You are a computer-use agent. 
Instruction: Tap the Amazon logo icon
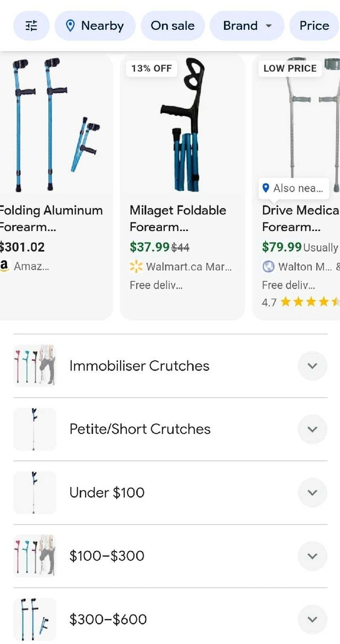(x=5, y=266)
